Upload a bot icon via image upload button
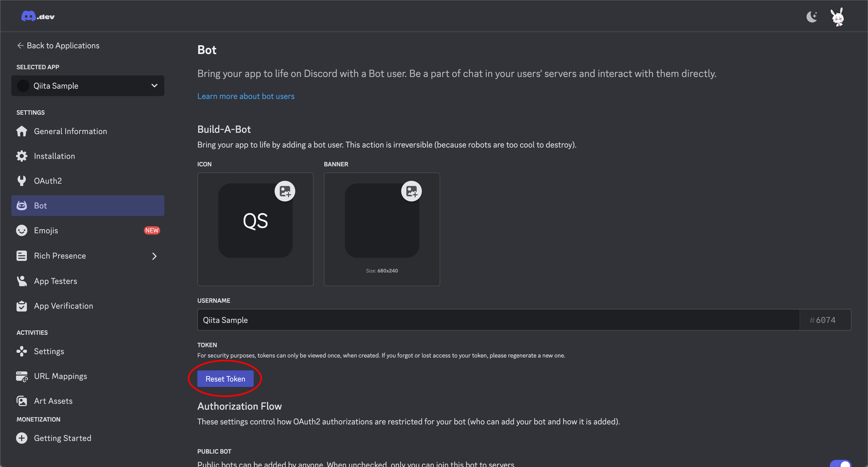 click(x=285, y=191)
